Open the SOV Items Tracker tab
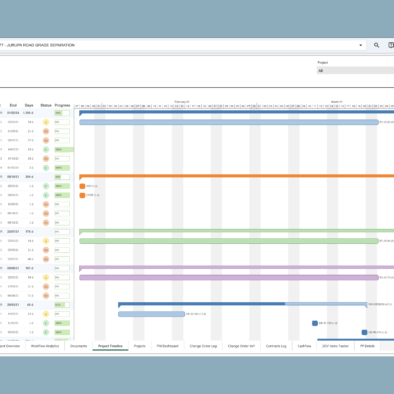 pos(335,346)
